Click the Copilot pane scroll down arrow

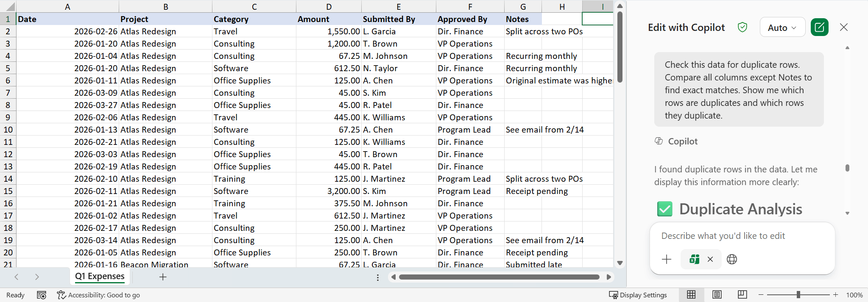847,213
